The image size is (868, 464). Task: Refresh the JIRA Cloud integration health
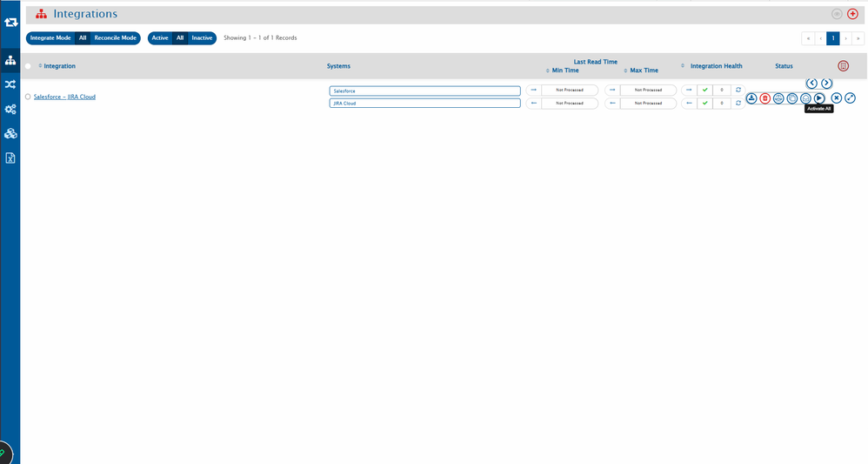click(x=738, y=103)
